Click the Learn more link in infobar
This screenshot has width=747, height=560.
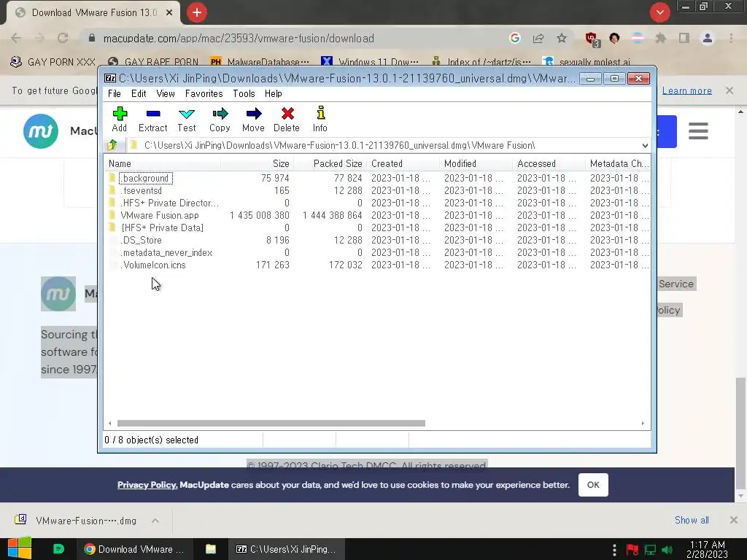tap(687, 90)
